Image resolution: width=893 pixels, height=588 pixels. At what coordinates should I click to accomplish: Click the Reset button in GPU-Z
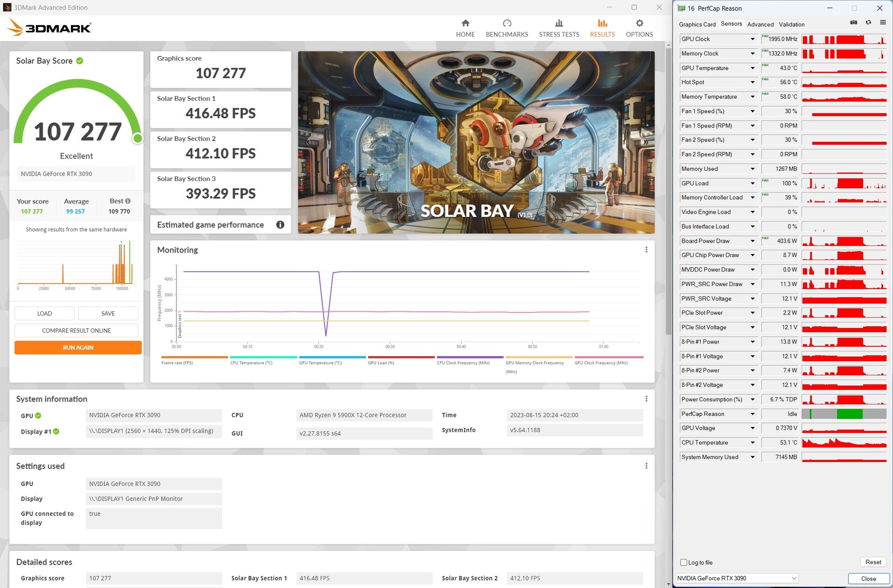tap(873, 562)
